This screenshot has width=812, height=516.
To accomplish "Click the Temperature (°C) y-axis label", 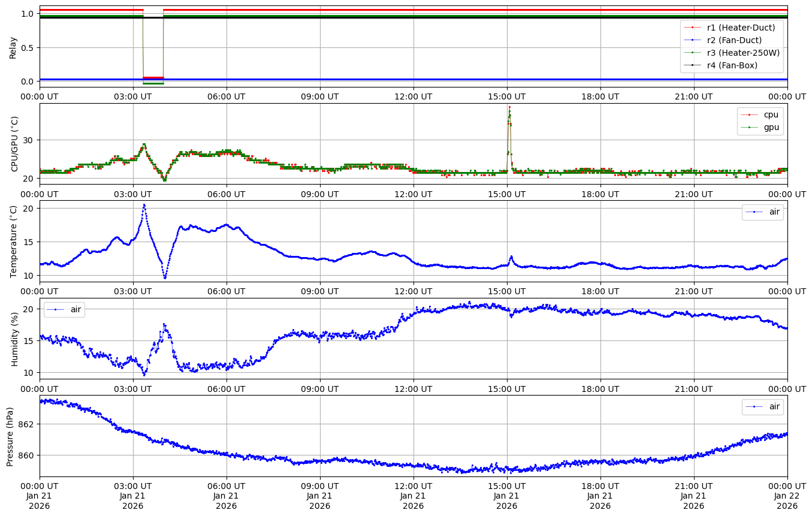I will click(x=14, y=241).
